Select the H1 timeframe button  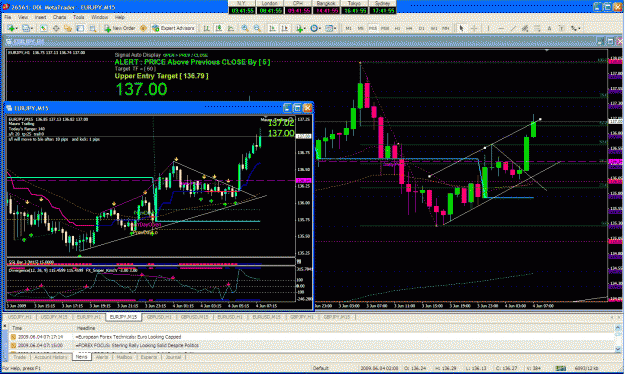pyautogui.click(x=397, y=28)
